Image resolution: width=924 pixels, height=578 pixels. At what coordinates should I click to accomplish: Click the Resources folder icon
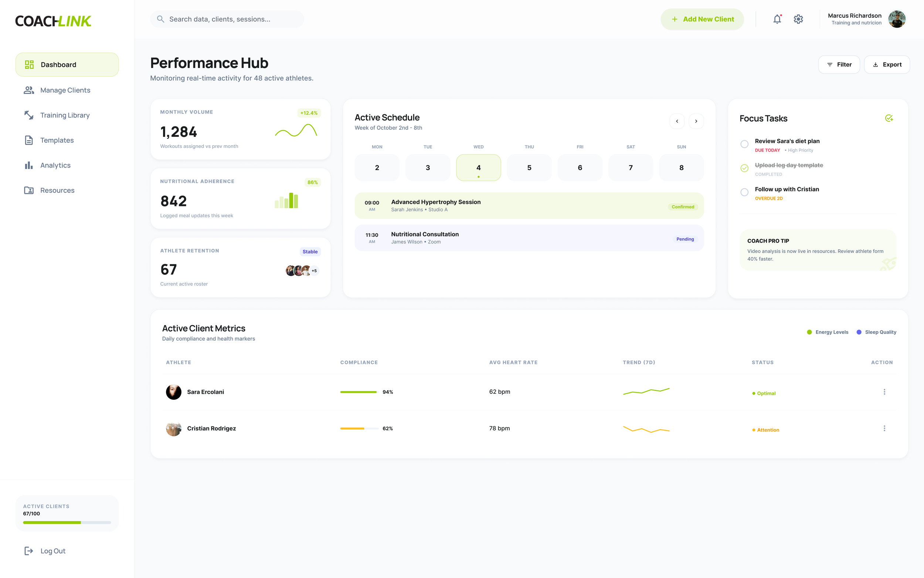[29, 190]
